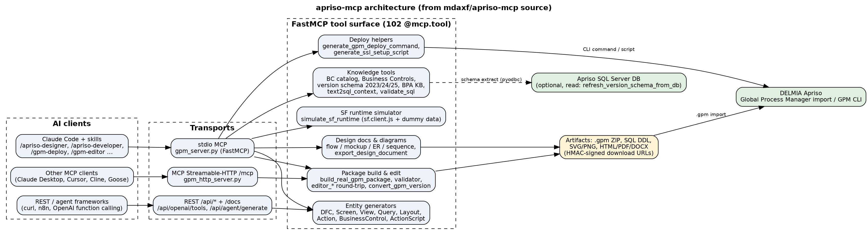Click the Package build & edit node

371,180
